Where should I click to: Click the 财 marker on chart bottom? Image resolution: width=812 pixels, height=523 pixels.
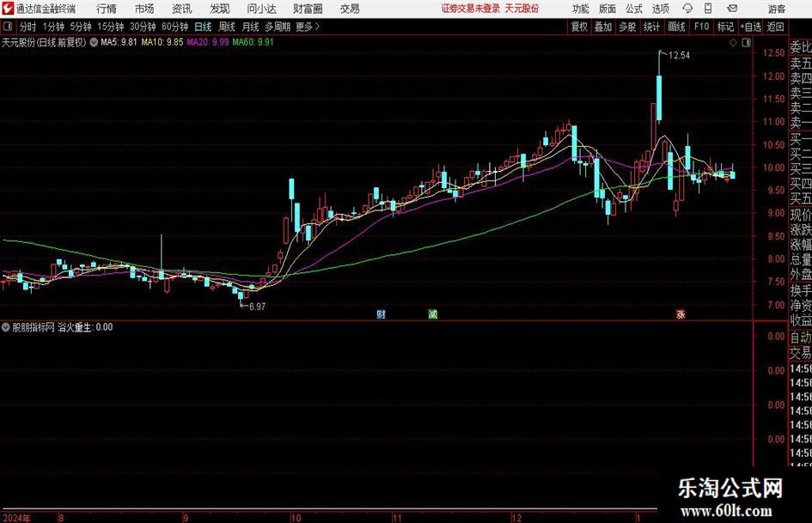382,313
